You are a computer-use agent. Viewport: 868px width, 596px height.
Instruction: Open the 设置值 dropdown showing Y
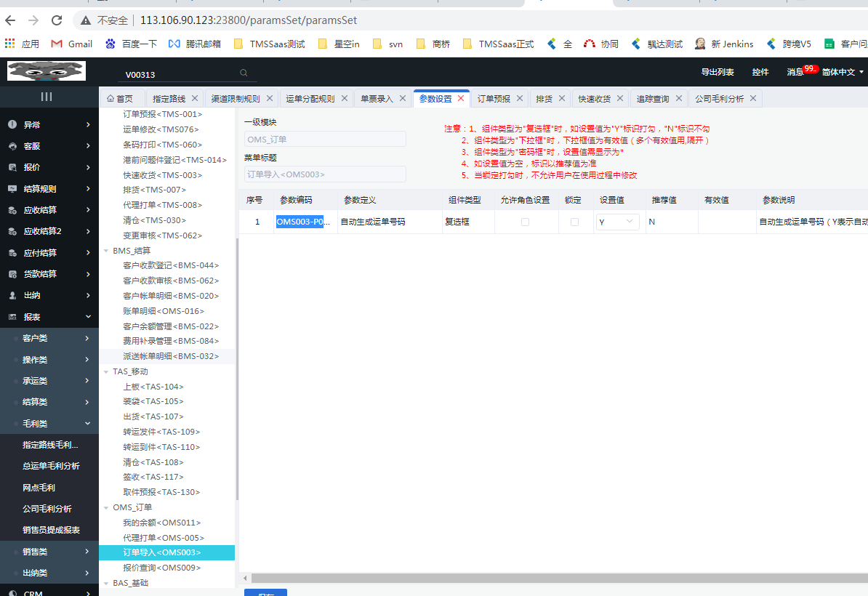tap(617, 222)
